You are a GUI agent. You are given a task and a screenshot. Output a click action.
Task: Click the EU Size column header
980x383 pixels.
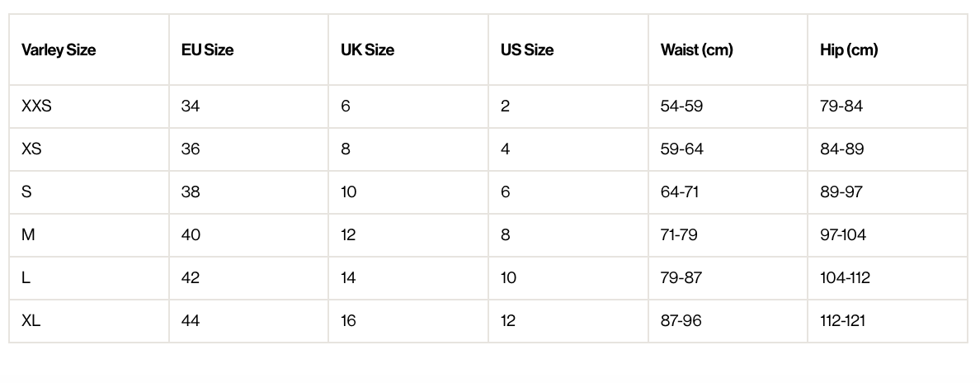[x=207, y=50]
